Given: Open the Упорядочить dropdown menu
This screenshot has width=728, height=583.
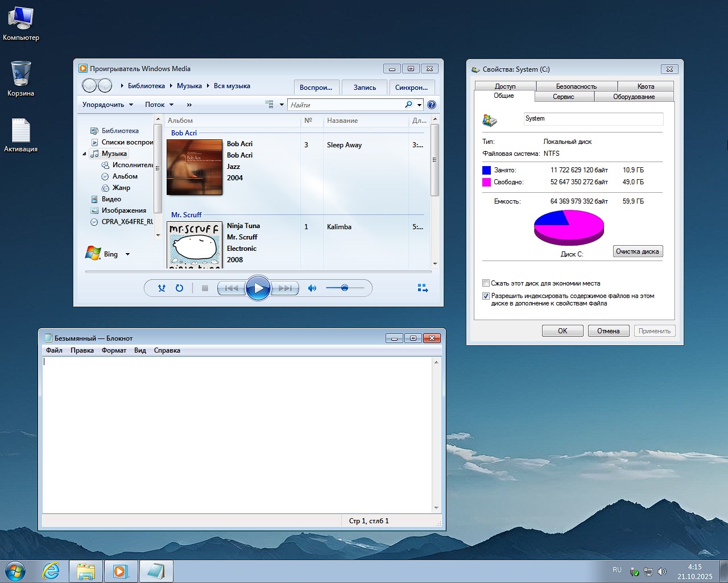Looking at the screenshot, I should (x=107, y=105).
